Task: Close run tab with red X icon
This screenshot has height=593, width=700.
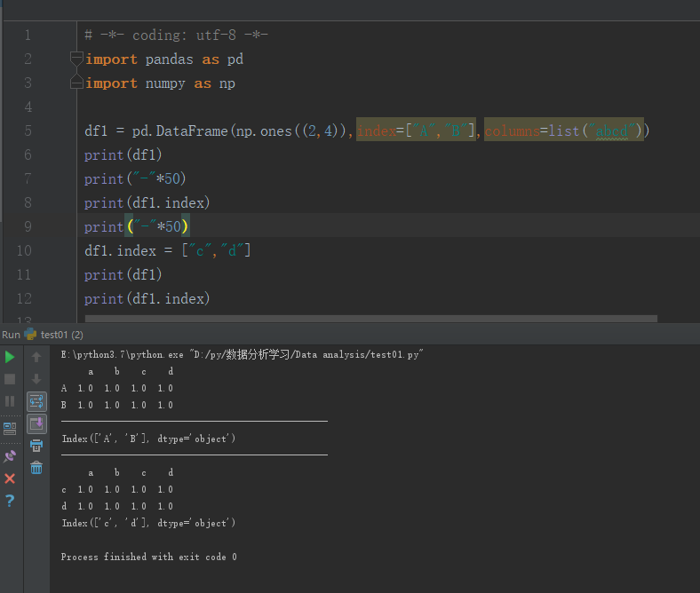Action: [x=10, y=478]
